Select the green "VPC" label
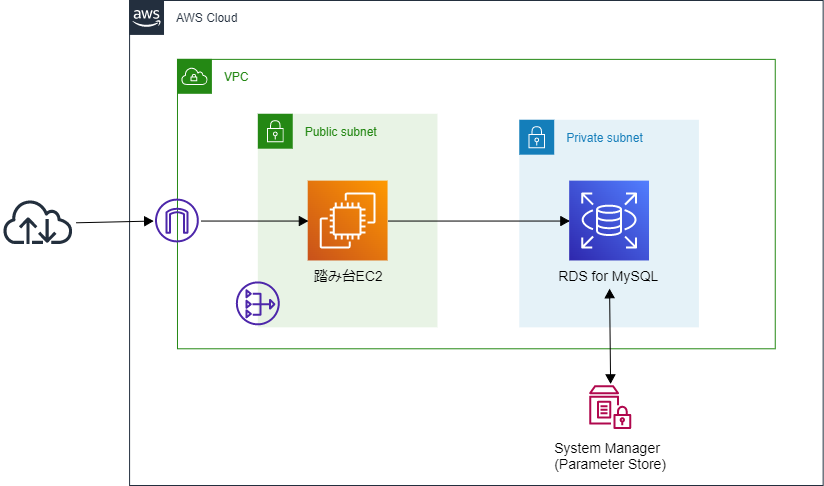The width and height of the screenshot is (824, 486). 236,77
